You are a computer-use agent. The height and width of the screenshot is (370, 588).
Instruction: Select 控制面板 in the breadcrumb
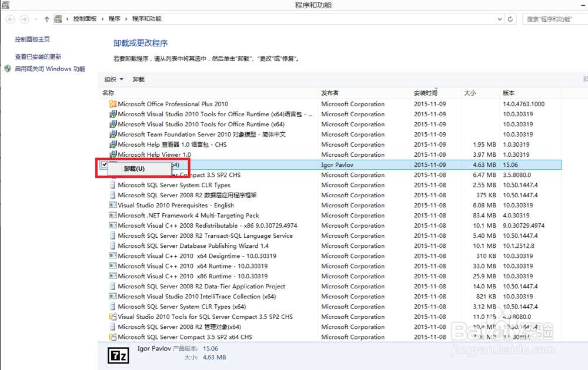85,19
